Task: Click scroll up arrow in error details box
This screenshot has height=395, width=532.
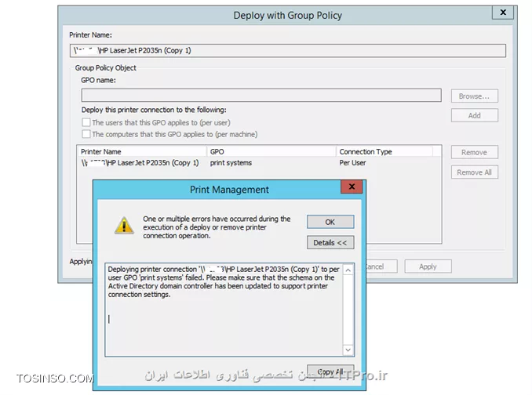Action: point(348,270)
